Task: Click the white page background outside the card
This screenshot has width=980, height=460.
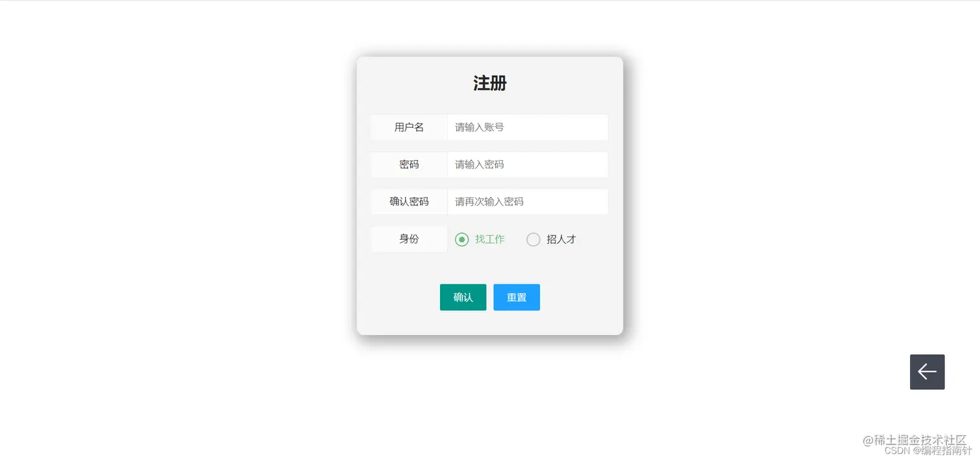Action: tap(162, 227)
